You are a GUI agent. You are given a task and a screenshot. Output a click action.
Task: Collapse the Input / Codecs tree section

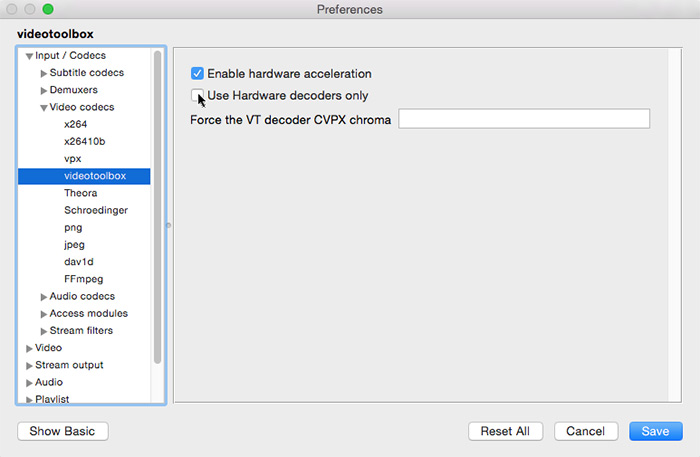coord(29,56)
